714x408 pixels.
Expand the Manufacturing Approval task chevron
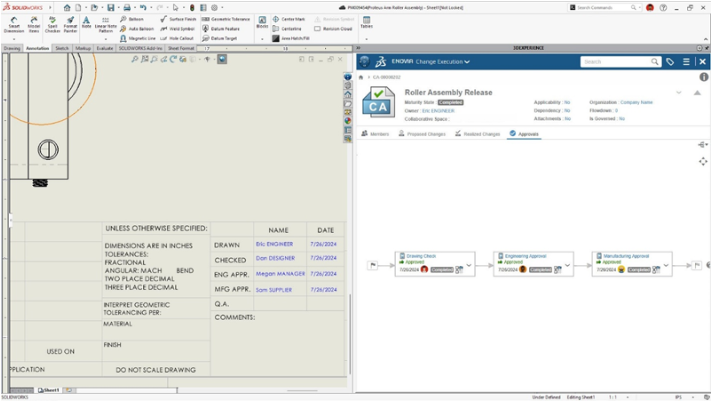pyautogui.click(x=666, y=265)
